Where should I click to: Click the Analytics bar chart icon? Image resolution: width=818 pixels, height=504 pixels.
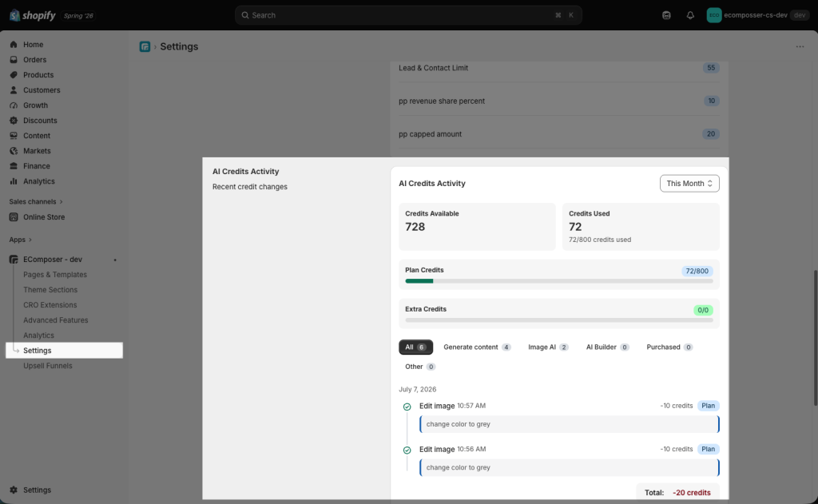pyautogui.click(x=14, y=181)
